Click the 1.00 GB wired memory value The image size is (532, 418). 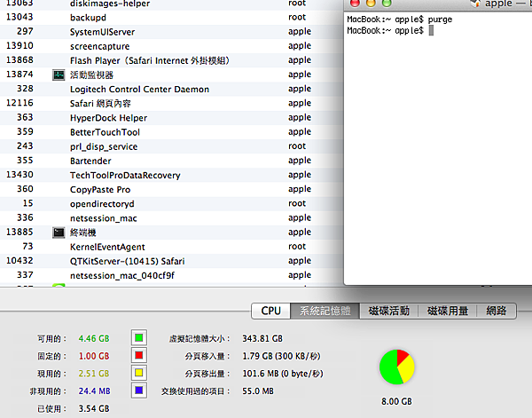pos(94,356)
